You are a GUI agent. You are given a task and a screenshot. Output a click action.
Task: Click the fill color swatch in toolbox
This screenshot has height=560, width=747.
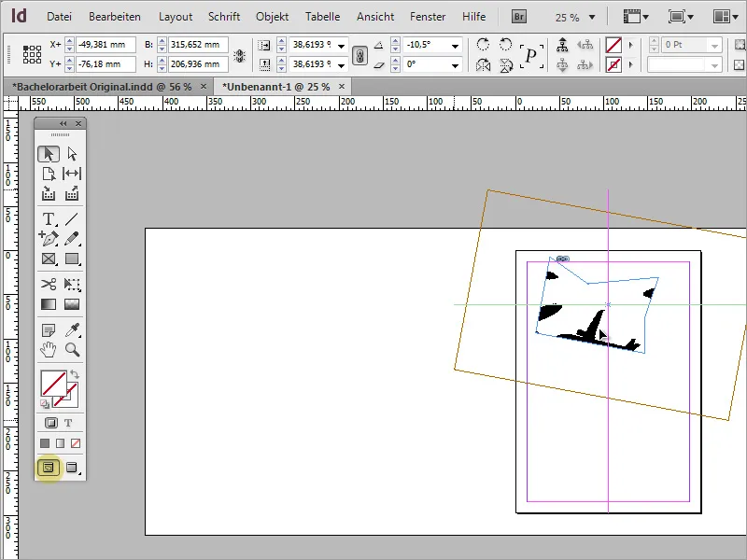(x=52, y=384)
